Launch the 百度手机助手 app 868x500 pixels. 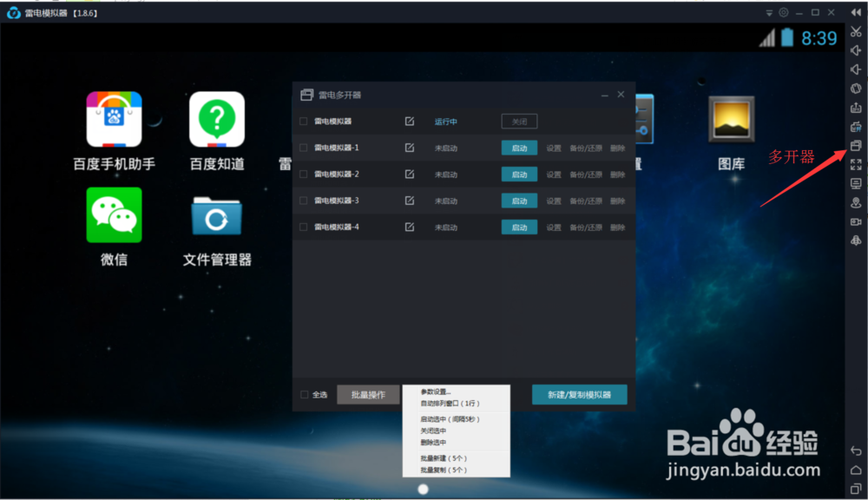click(x=114, y=132)
